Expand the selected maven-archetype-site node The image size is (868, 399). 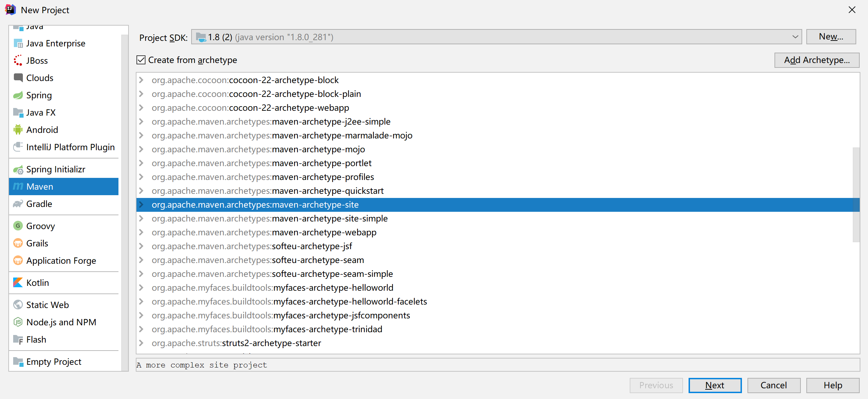(x=141, y=205)
